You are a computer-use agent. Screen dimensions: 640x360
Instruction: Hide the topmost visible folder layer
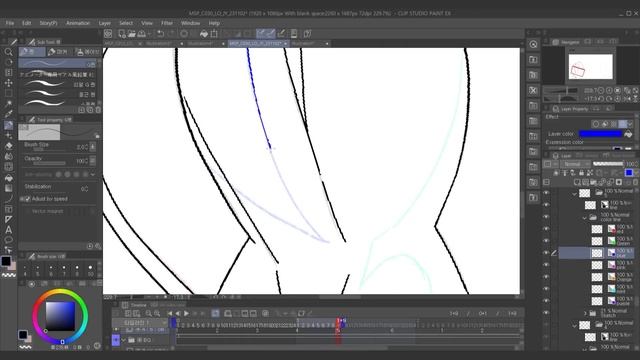[x=546, y=193]
